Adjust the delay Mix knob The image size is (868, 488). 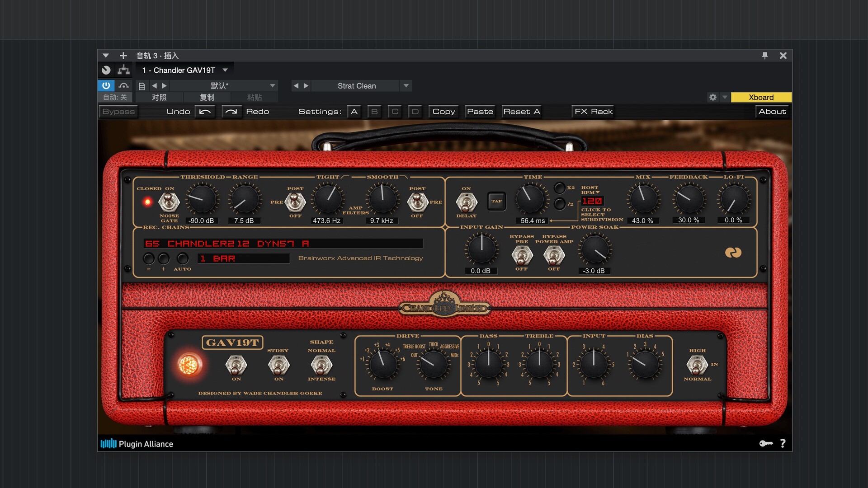pos(643,199)
